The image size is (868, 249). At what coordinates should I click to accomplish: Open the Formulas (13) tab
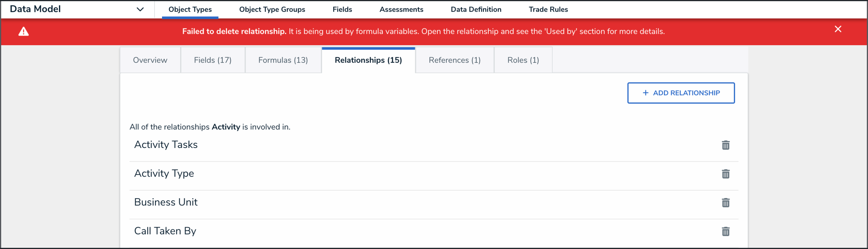click(283, 60)
